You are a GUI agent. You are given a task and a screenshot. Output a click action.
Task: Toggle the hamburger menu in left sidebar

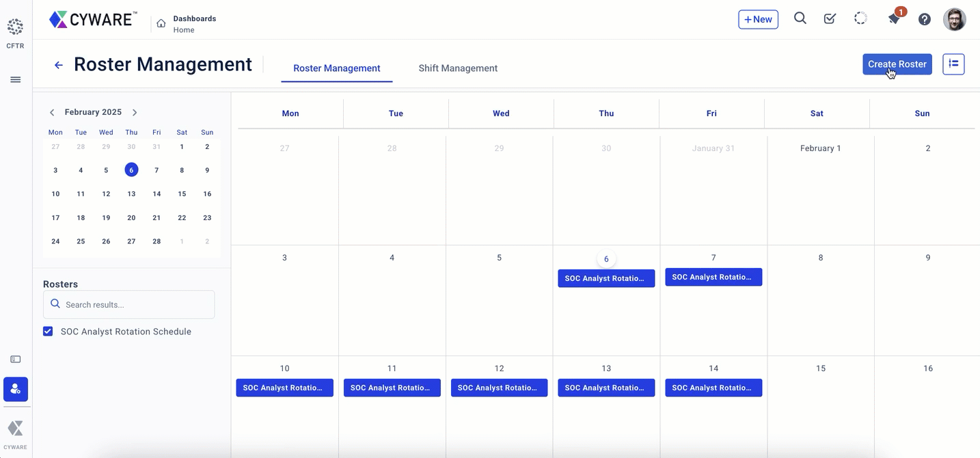[15, 79]
